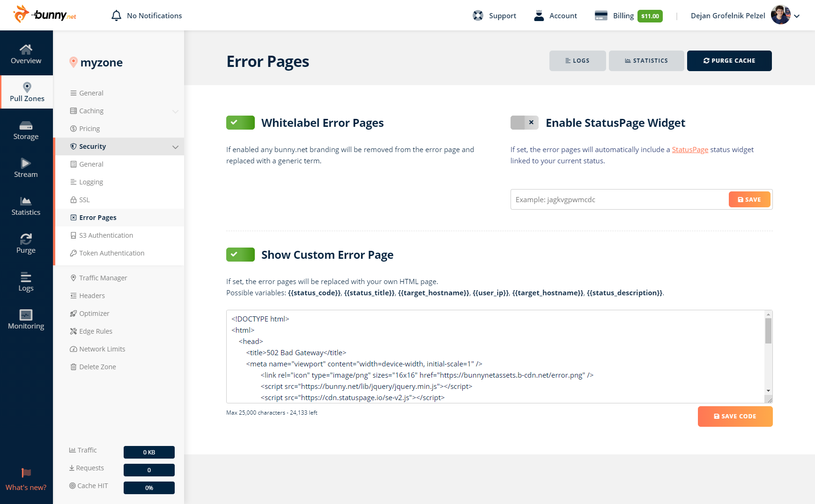Image resolution: width=815 pixels, height=504 pixels.
Task: Enable the StatusPage Widget switch
Action: click(525, 123)
